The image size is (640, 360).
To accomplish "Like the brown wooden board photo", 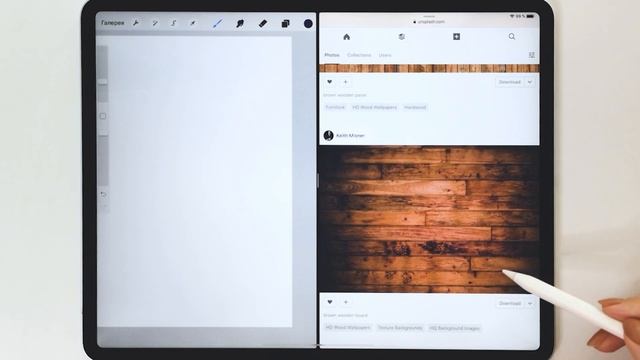I will pos(330,302).
